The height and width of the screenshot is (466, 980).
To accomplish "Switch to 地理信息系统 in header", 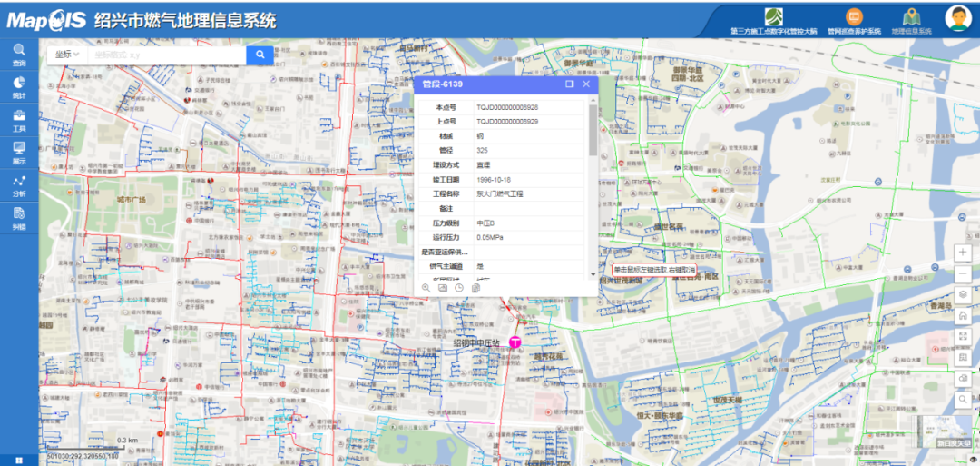I will point(911,21).
